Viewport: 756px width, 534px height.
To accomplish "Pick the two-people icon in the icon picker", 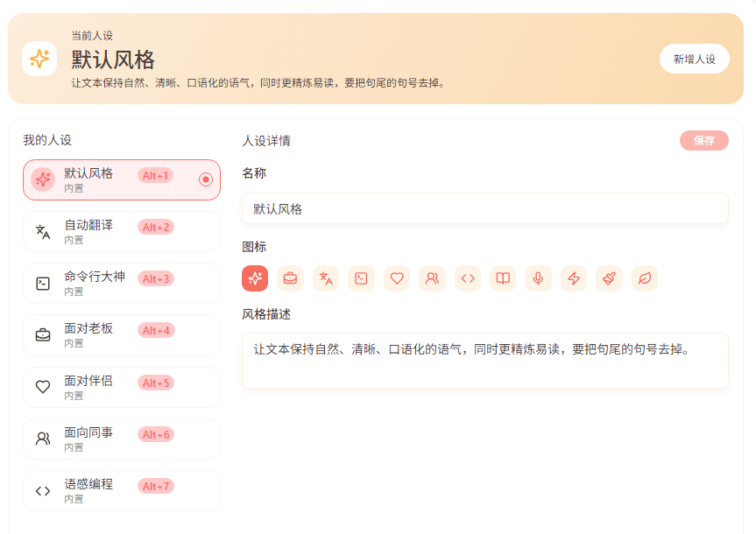I will (x=432, y=278).
